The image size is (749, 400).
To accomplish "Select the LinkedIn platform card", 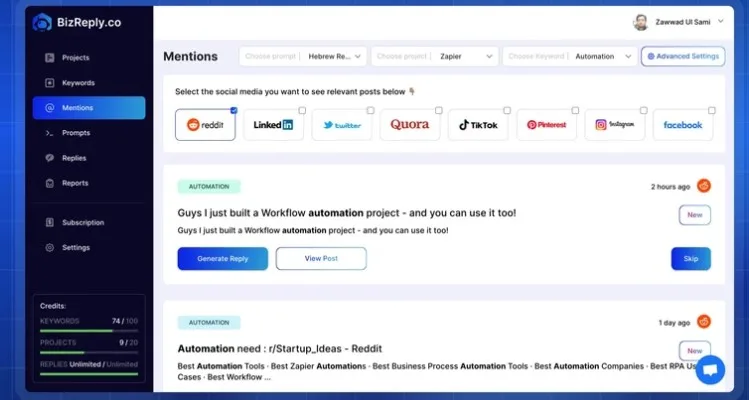I will pos(273,125).
